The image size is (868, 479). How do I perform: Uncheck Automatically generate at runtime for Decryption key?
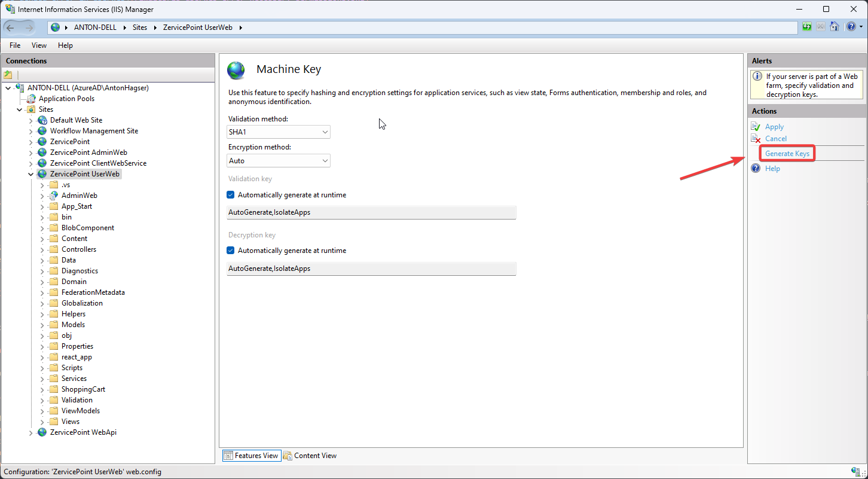(x=230, y=250)
